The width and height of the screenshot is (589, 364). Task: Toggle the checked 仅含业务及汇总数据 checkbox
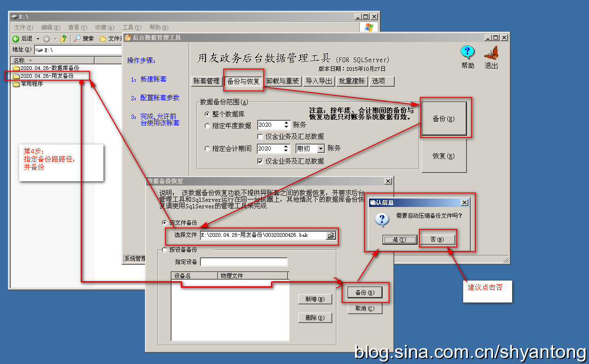click(x=260, y=161)
